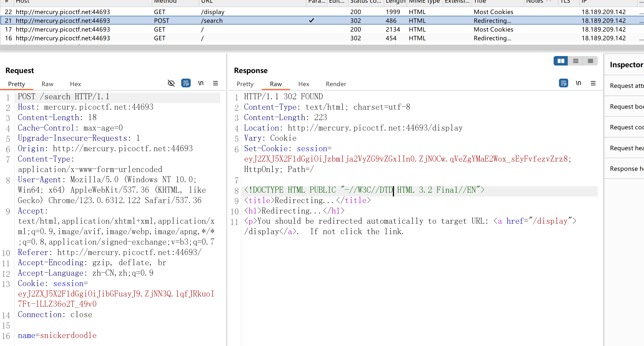Click the Set-Cookie session value in response

click(406, 159)
